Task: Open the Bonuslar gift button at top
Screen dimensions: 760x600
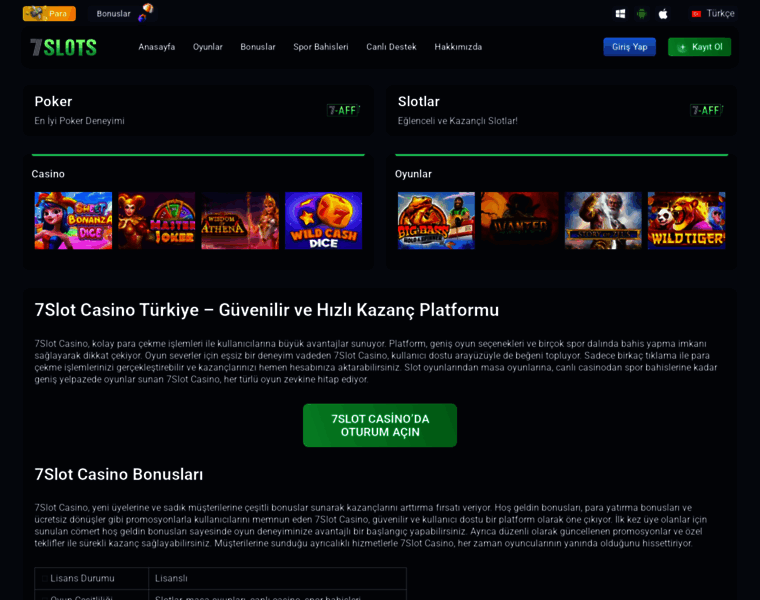Action: tap(124, 13)
